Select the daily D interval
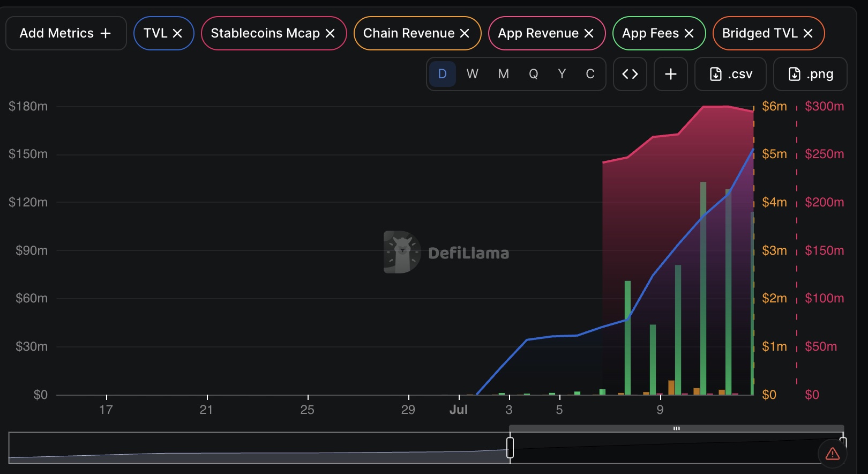Image resolution: width=868 pixels, height=474 pixels. point(443,74)
